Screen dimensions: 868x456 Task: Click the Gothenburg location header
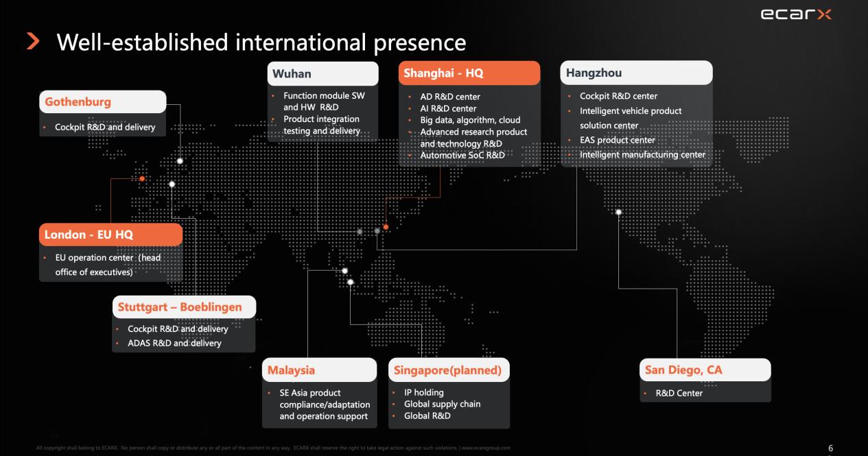pyautogui.click(x=102, y=102)
